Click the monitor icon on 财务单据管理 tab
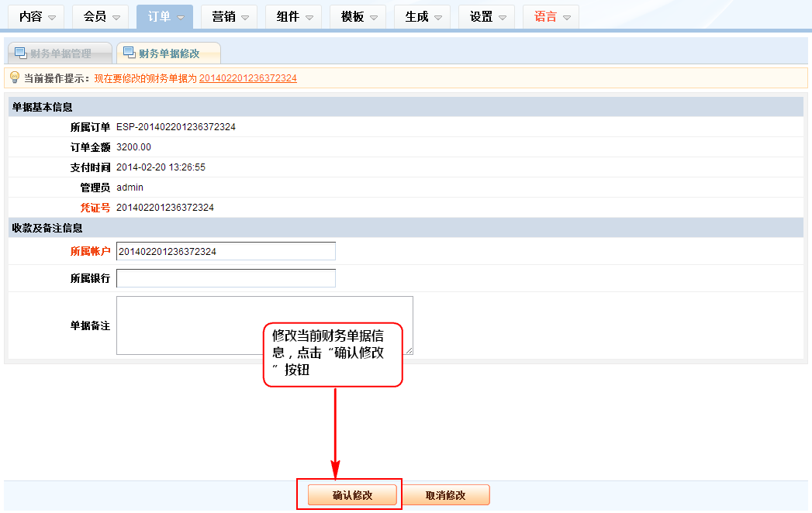Image resolution: width=812 pixels, height=513 pixels. point(20,53)
